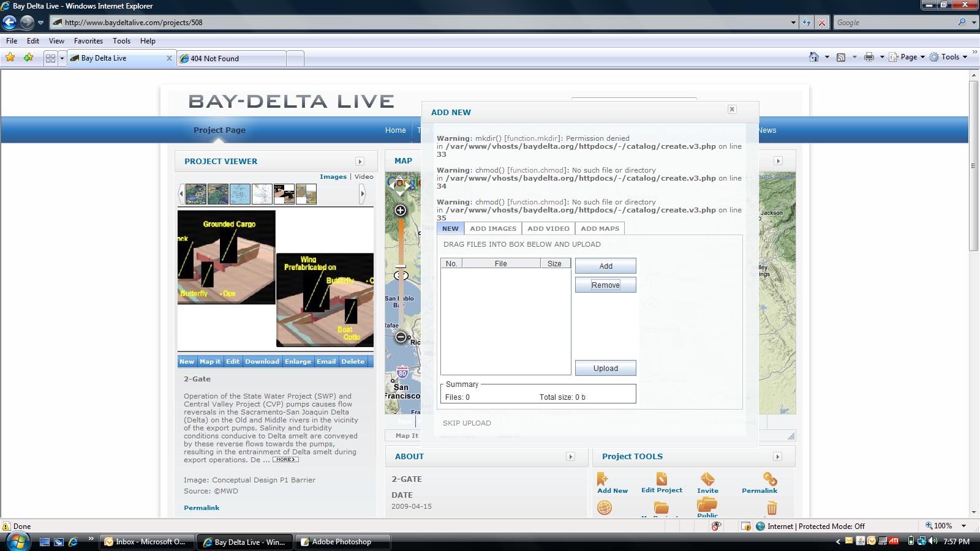Click the Quick Tabs grid icon
Viewport: 980px width, 551px height.
tap(50, 58)
